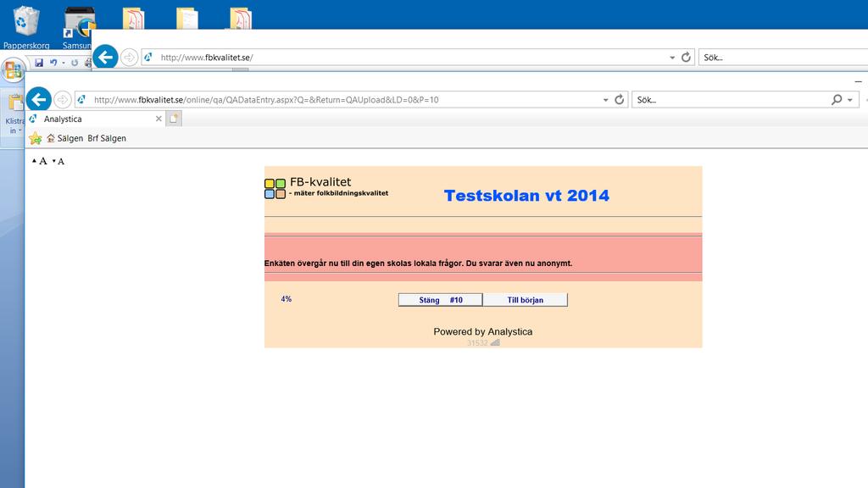868x488 pixels.
Task: Click the Stäng #10 button
Action: click(x=441, y=300)
